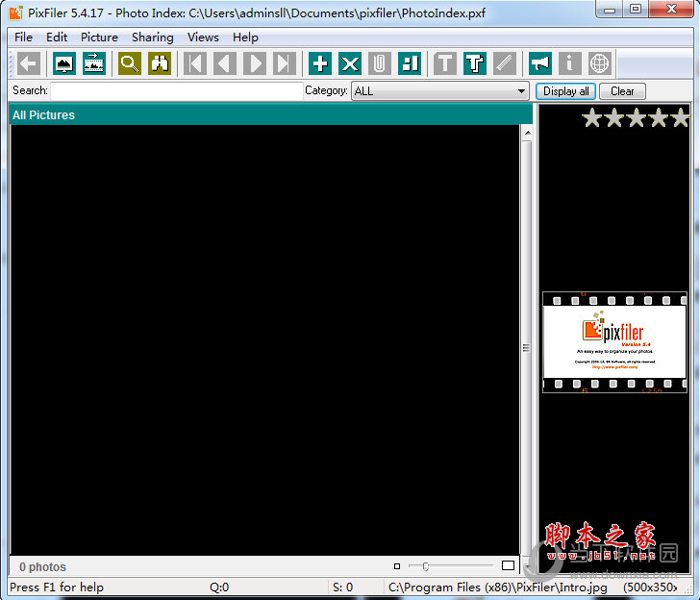This screenshot has height=600, width=700.
Task: Jump to the last picture icon
Action: 284,63
